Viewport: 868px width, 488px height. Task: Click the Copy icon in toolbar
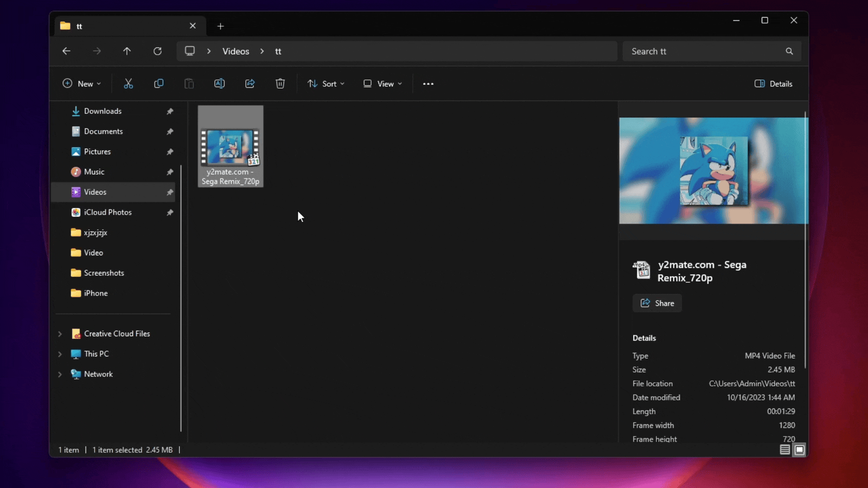[158, 84]
